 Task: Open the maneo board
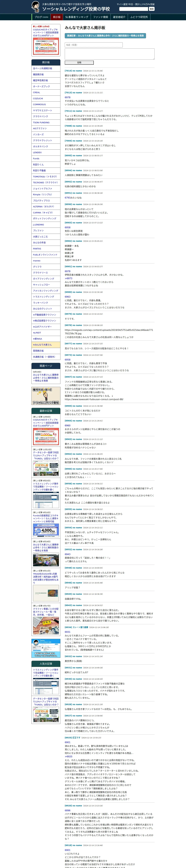coord(46,261)
